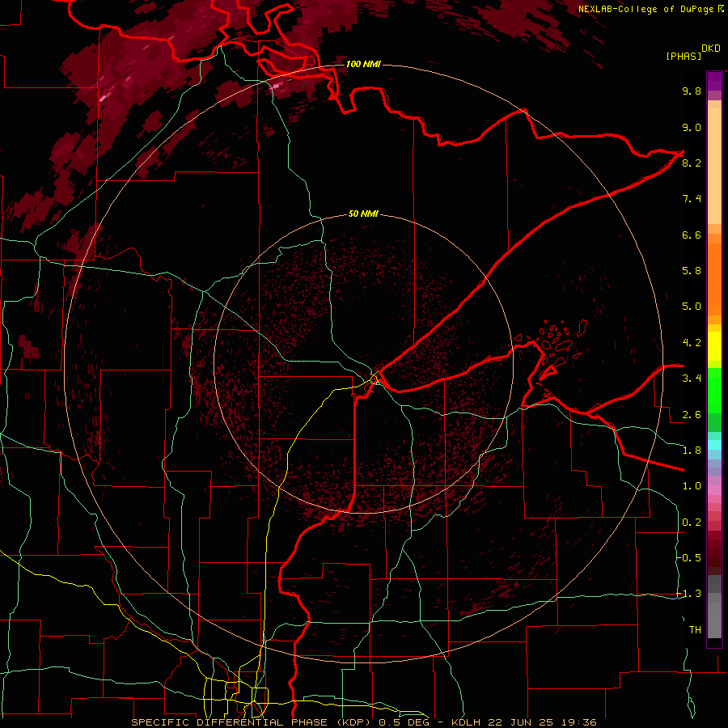This screenshot has width=728, height=728.
Task: Click the -1.3 scale value
Action: pyautogui.click(x=689, y=594)
